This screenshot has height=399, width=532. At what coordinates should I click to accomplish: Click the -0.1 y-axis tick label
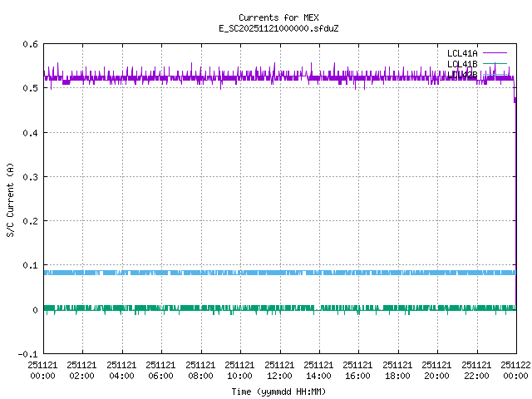coord(27,354)
